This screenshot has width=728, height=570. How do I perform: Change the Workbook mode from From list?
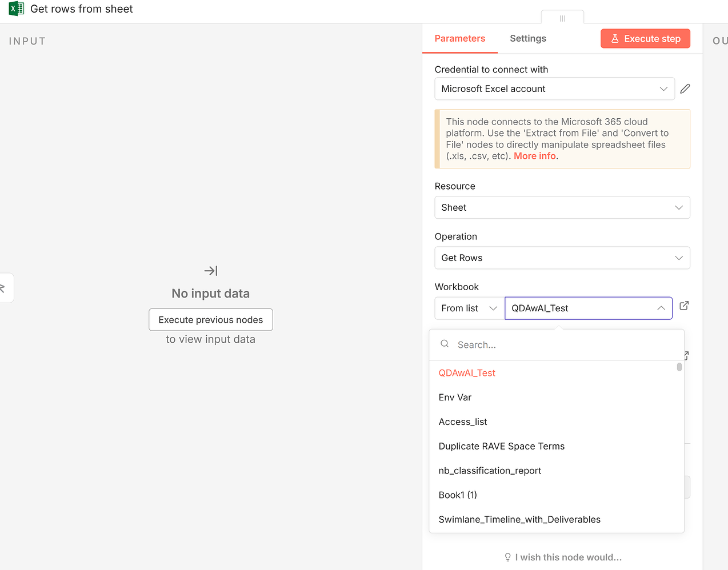[x=469, y=308]
